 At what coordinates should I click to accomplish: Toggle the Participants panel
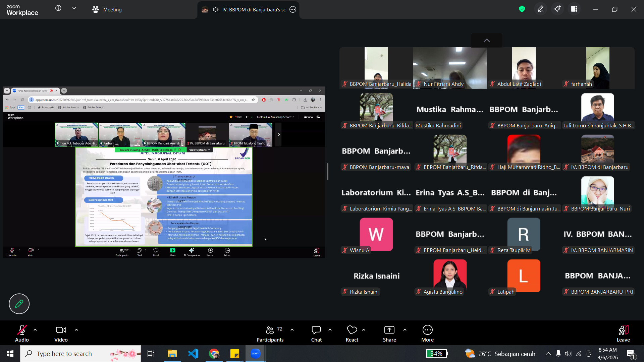(270, 334)
